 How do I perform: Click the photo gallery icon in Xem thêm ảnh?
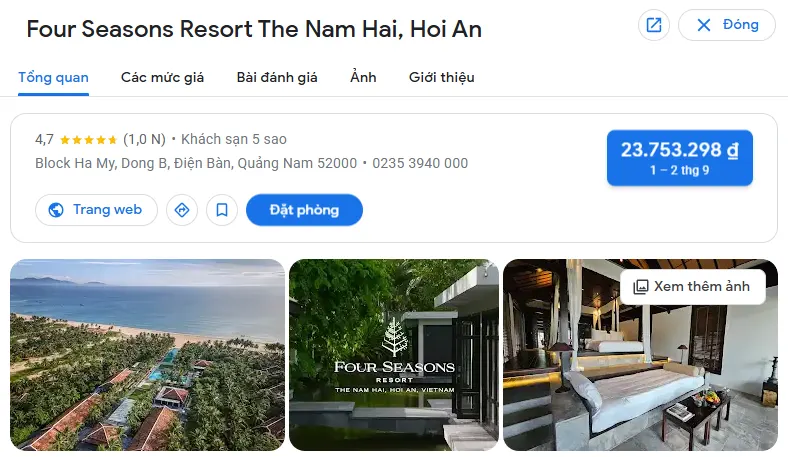coord(640,287)
